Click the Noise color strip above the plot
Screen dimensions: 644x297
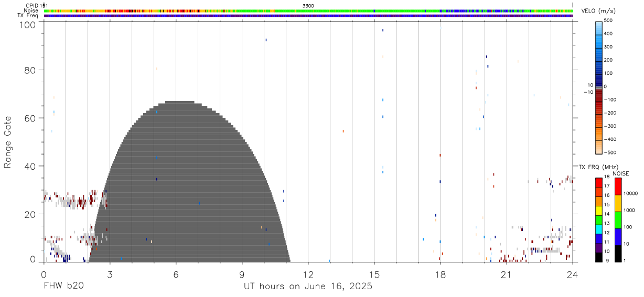pos(308,10)
